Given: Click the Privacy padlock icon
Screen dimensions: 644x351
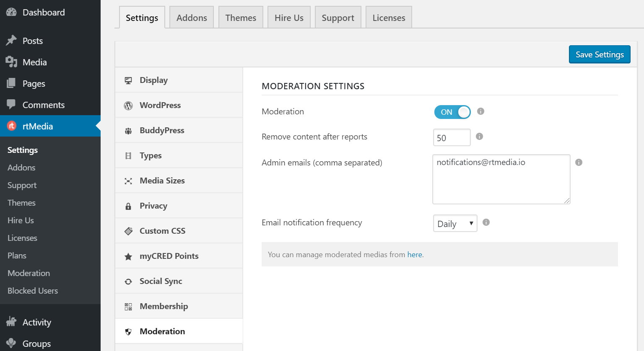Looking at the screenshot, I should (x=129, y=205).
